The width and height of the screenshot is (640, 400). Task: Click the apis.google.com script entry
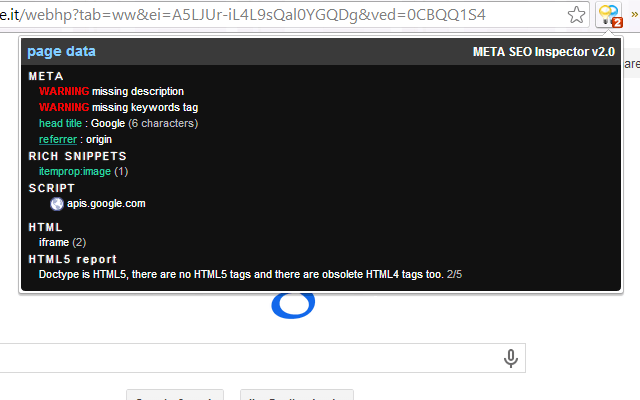click(106, 203)
